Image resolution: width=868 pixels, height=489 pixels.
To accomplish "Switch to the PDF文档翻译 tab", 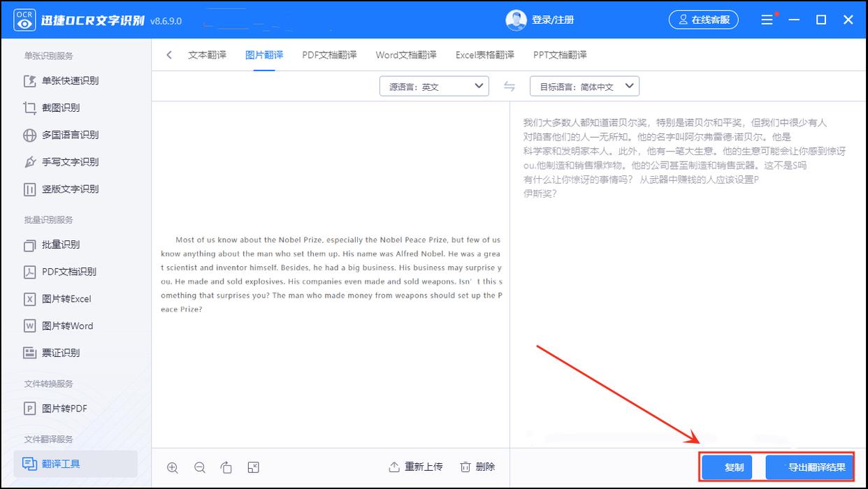I will [329, 55].
